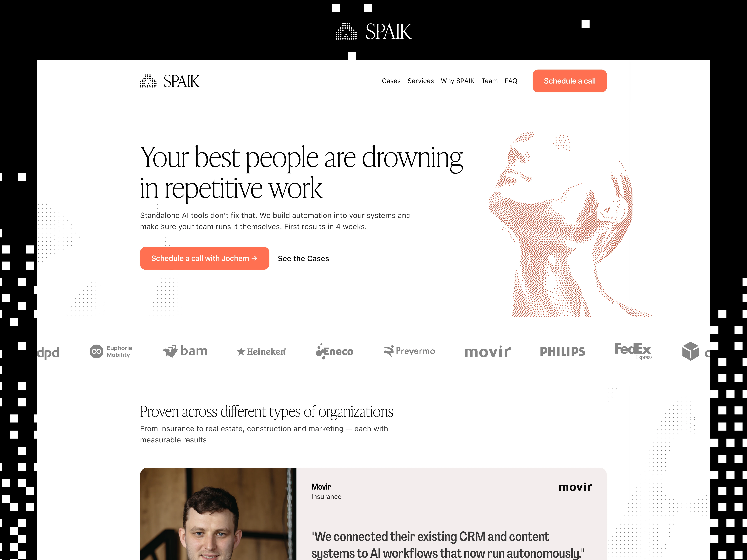Open the Team navigation link
Image resolution: width=747 pixels, height=560 pixels.
(489, 81)
